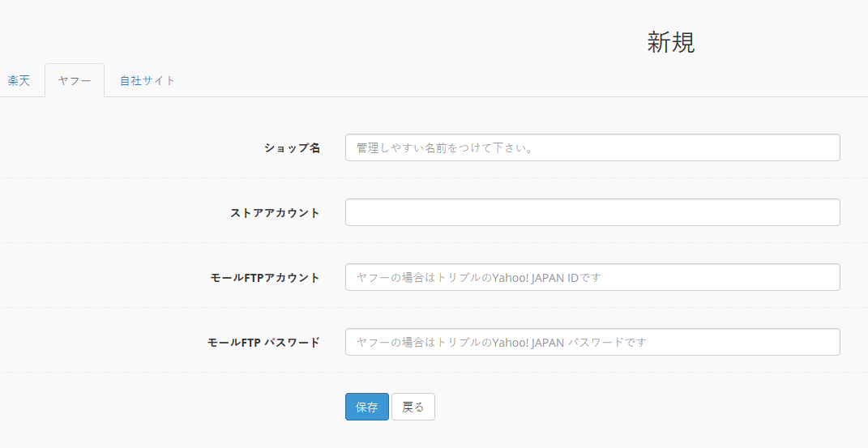Click dotted divider below the ショップ名 row
The height and width of the screenshot is (448, 868).
434,178
